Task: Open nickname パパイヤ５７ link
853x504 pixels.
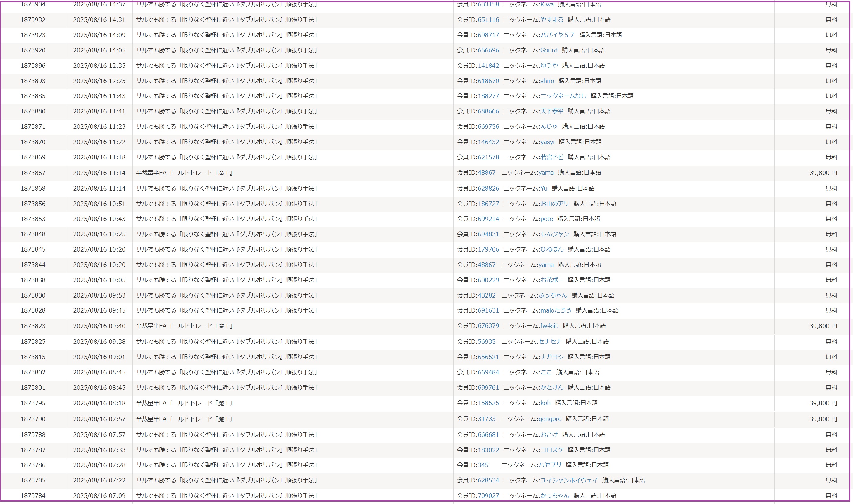Action: (x=558, y=35)
